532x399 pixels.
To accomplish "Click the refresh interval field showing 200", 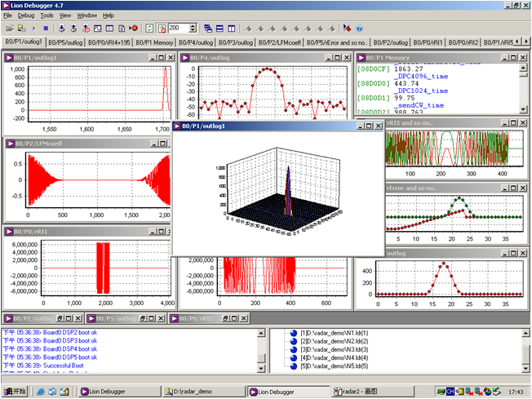I will pyautogui.click(x=179, y=29).
